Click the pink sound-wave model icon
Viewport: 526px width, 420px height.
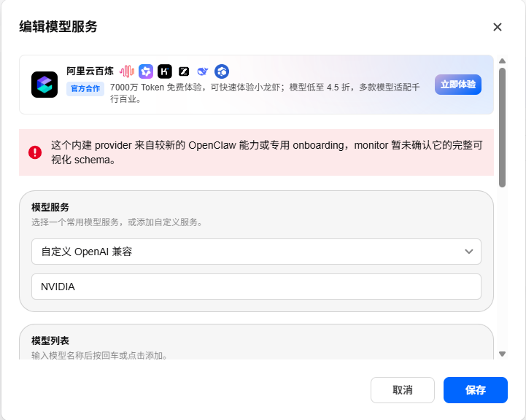click(x=127, y=71)
